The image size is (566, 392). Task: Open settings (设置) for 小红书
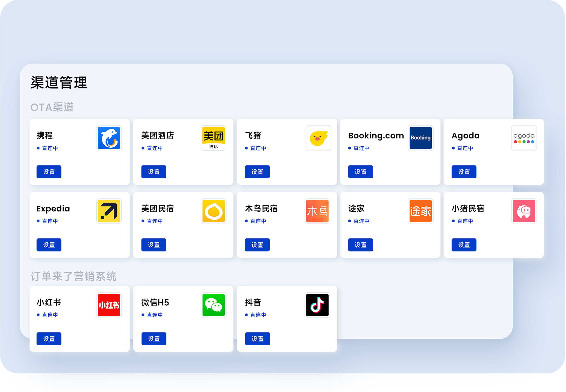click(49, 339)
